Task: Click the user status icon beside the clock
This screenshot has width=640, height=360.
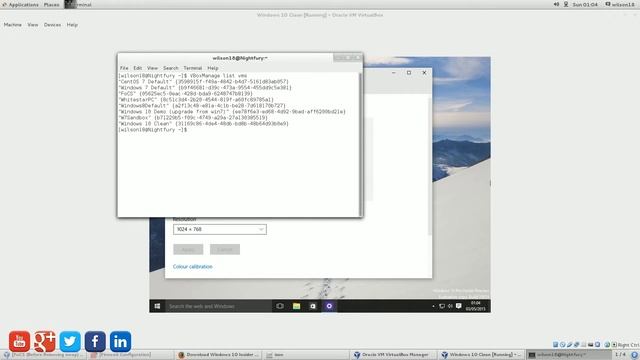Action: (x=566, y=4)
